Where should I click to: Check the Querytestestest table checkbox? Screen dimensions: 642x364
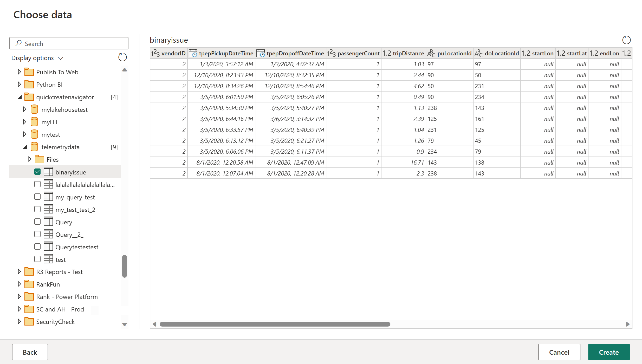click(x=37, y=246)
